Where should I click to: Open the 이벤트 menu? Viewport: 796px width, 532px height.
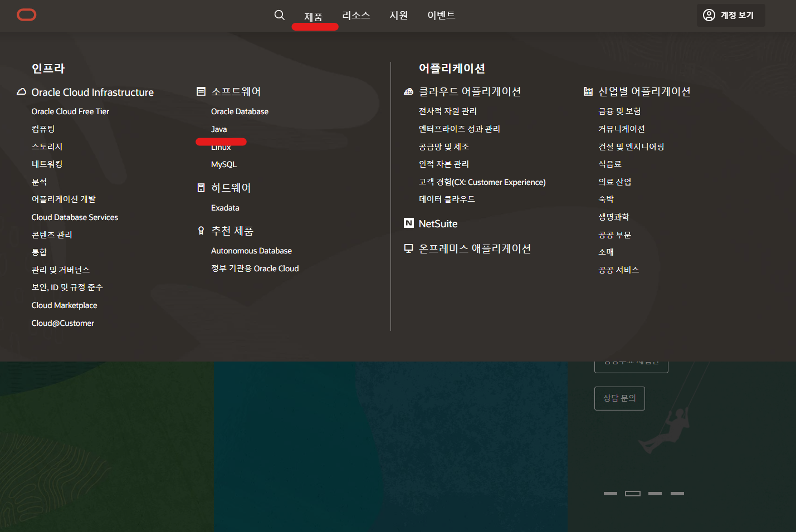coord(441,15)
